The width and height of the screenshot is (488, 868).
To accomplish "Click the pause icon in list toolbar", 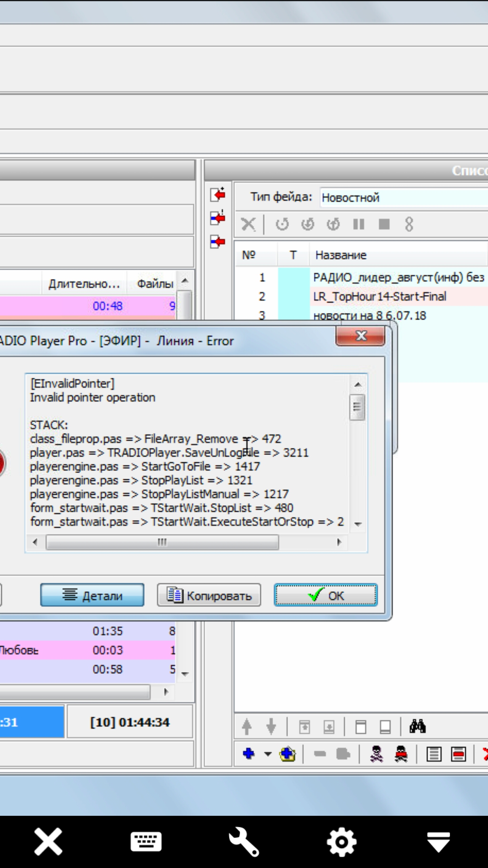I will (x=359, y=224).
